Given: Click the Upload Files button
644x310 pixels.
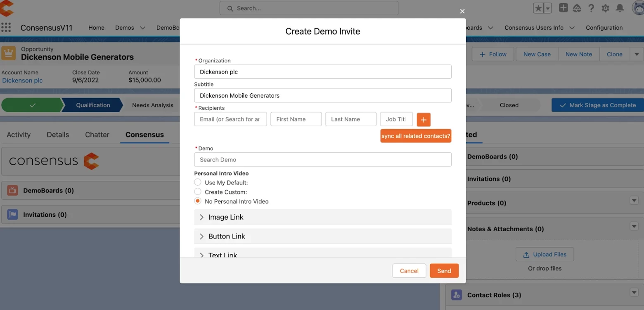Looking at the screenshot, I should coord(545,254).
